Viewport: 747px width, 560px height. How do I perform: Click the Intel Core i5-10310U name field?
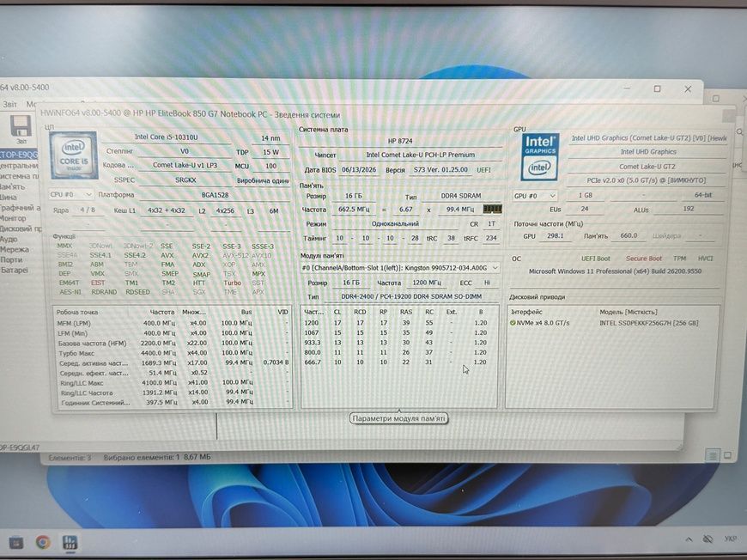point(167,137)
